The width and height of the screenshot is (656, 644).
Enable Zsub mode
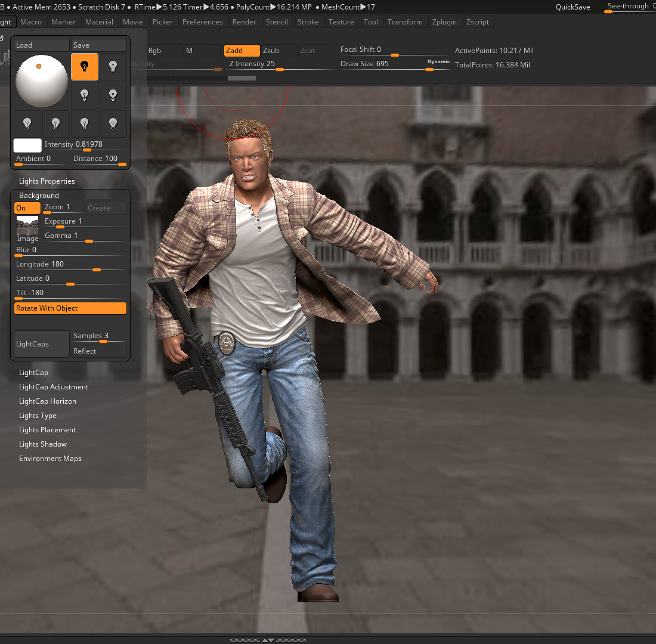279,51
